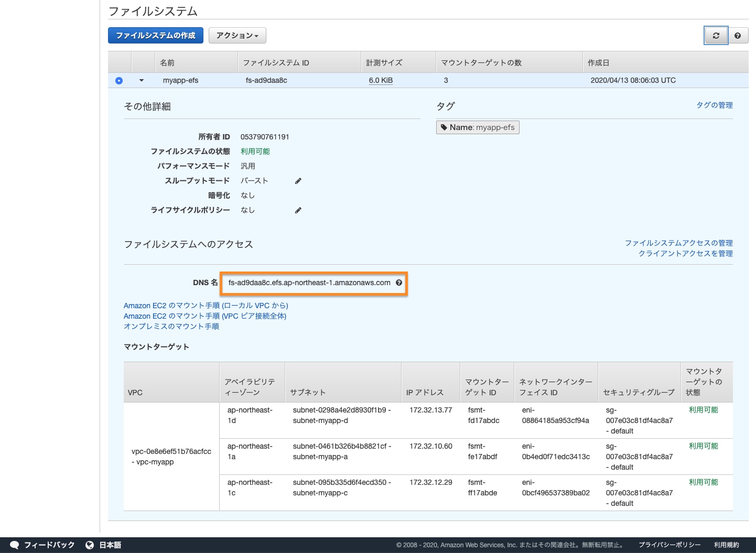Click lifecycle policy edit pencil icon
Viewport: 756px width, 553px height.
click(298, 210)
